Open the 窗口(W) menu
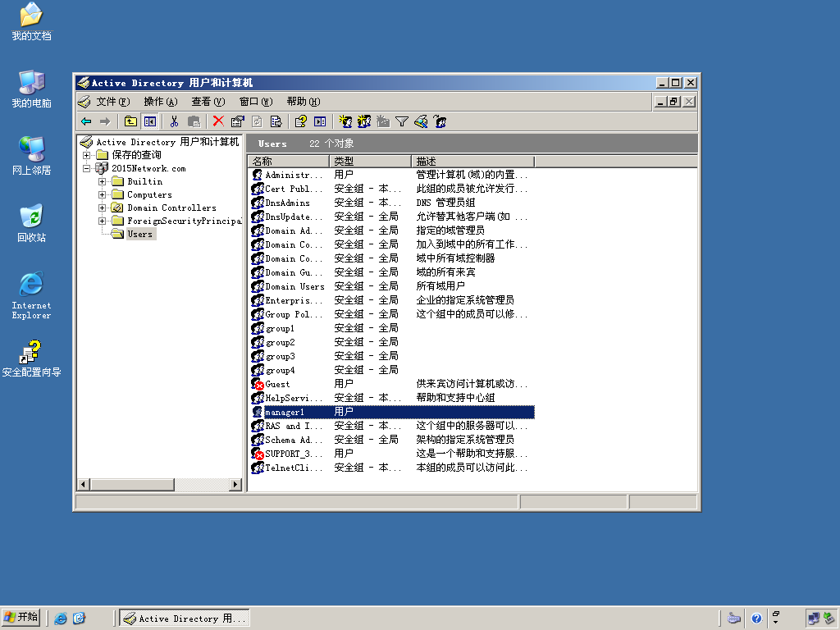 point(256,102)
